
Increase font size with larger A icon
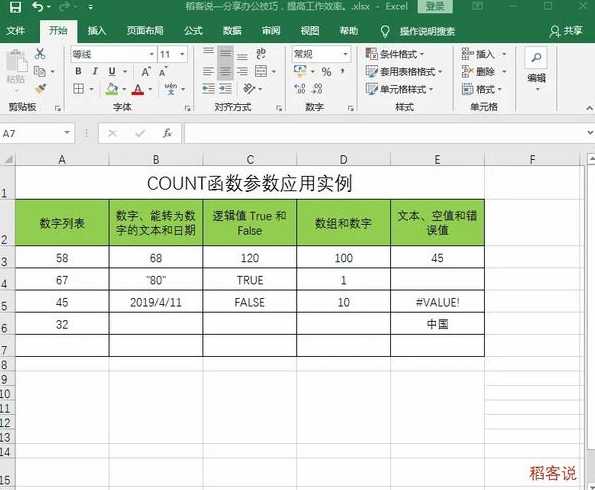tap(146, 72)
